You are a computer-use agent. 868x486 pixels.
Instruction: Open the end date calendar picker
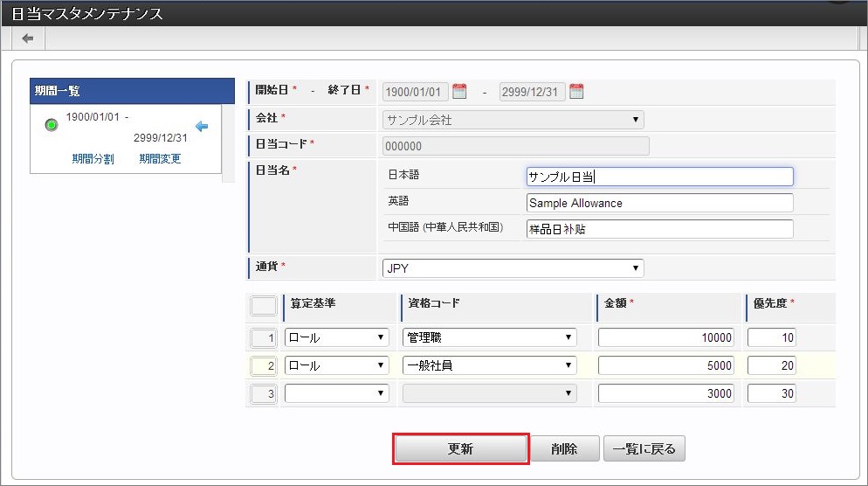coord(576,92)
